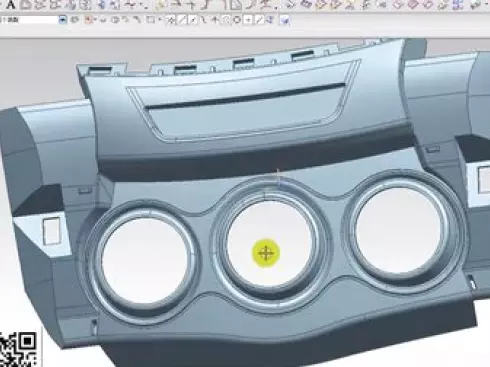Select the small rectangular cutout on left bracket
The width and height of the screenshot is (490, 367).
tap(52, 230)
